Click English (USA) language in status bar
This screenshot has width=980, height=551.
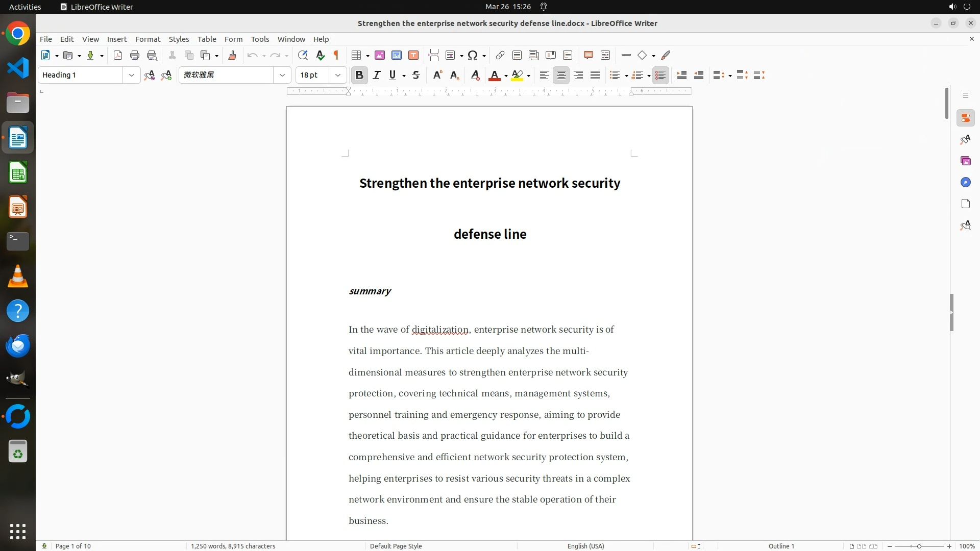click(x=585, y=546)
